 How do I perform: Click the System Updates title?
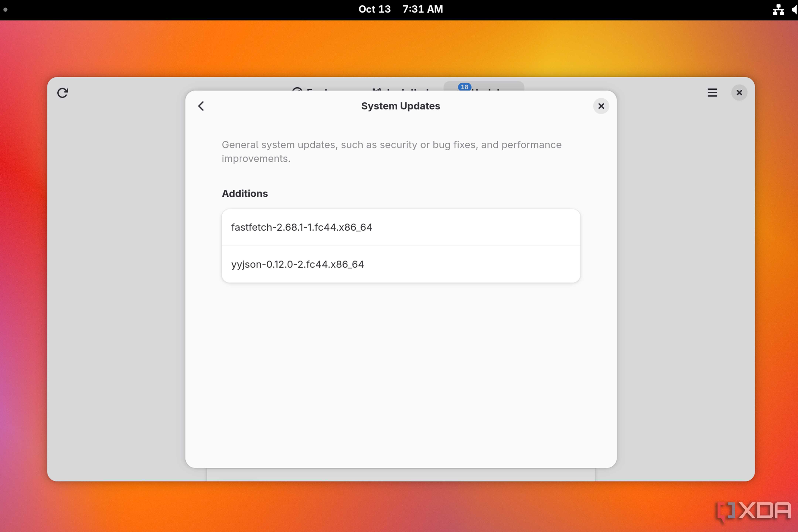coord(400,106)
